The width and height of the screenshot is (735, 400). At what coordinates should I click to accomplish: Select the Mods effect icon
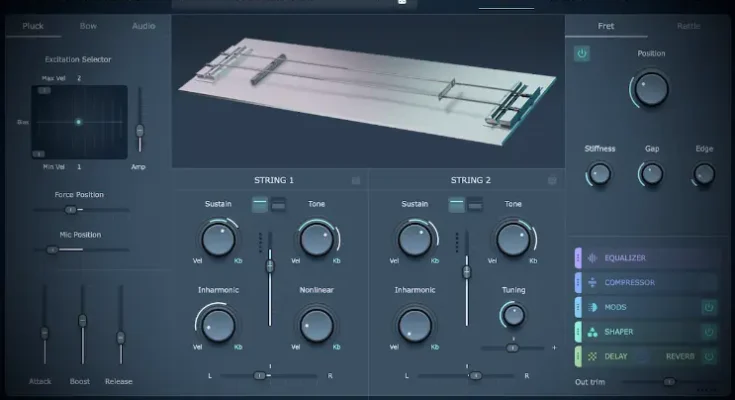(x=592, y=307)
